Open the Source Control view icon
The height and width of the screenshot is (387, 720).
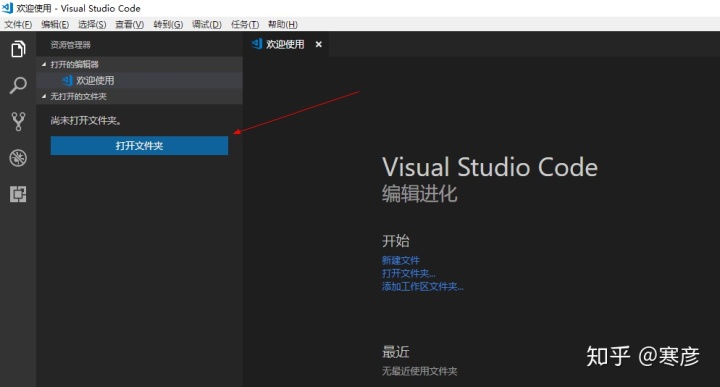(18, 122)
